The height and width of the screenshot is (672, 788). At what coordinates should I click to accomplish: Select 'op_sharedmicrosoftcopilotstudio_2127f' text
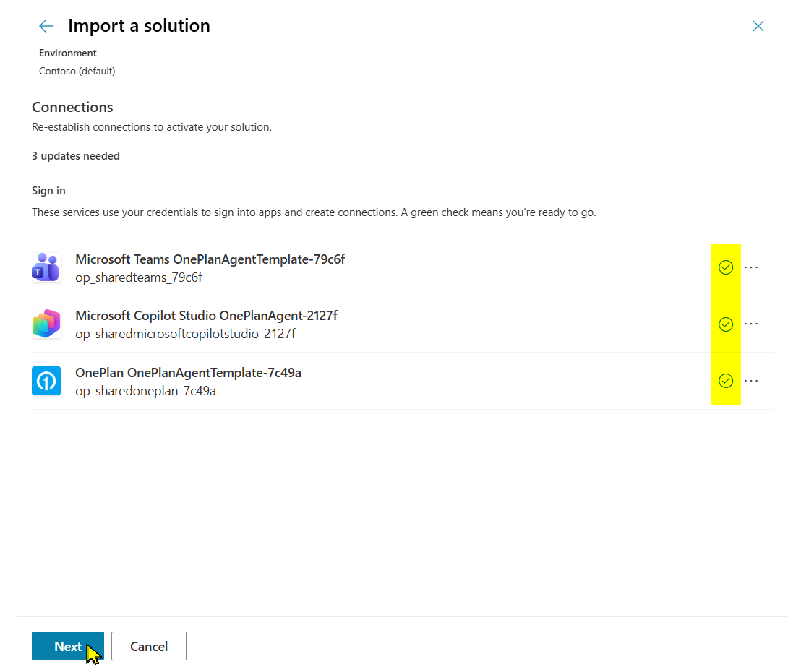click(186, 334)
